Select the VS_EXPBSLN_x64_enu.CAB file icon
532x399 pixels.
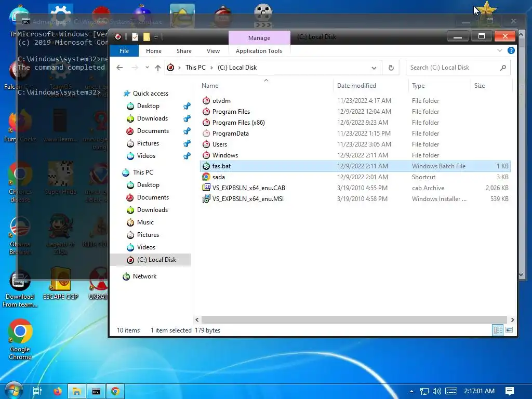[206, 188]
